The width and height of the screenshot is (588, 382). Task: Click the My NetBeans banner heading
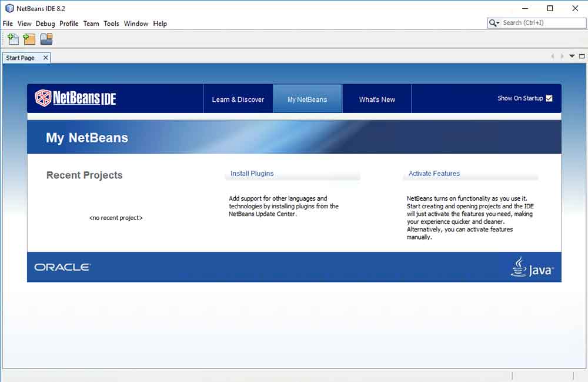(87, 138)
